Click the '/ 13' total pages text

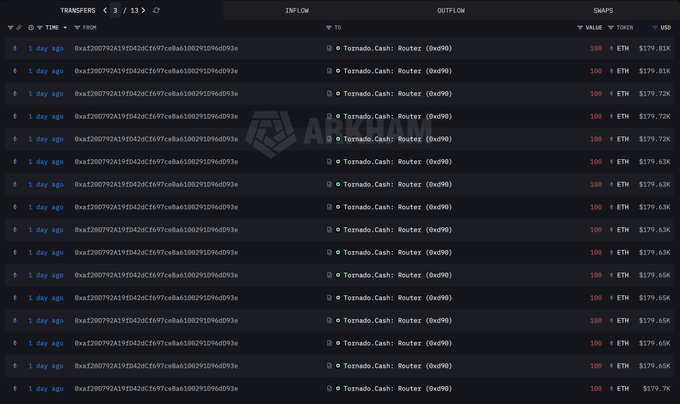coord(131,10)
